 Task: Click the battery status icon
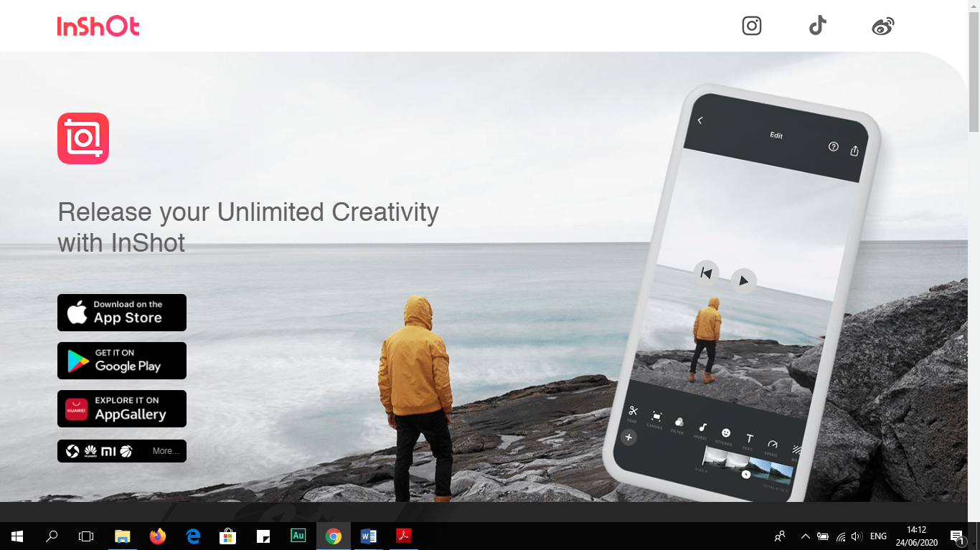point(823,536)
